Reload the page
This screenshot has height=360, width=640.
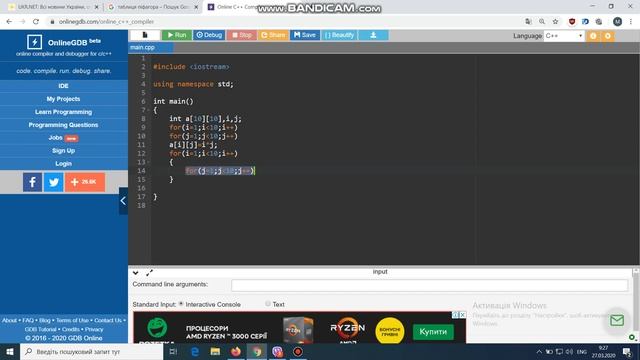[x=36, y=22]
